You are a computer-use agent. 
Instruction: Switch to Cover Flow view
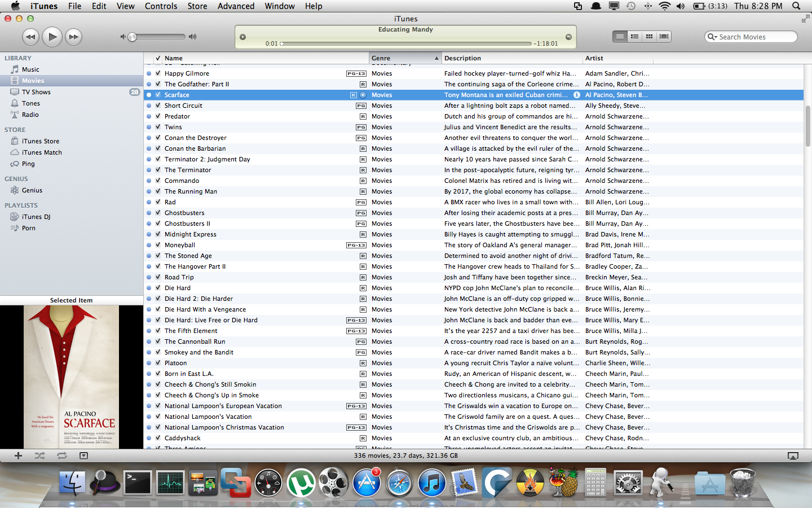(x=664, y=37)
